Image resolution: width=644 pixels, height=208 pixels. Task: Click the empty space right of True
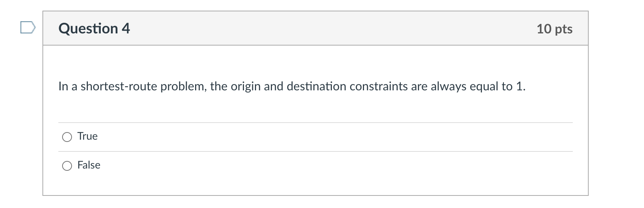[322, 137]
